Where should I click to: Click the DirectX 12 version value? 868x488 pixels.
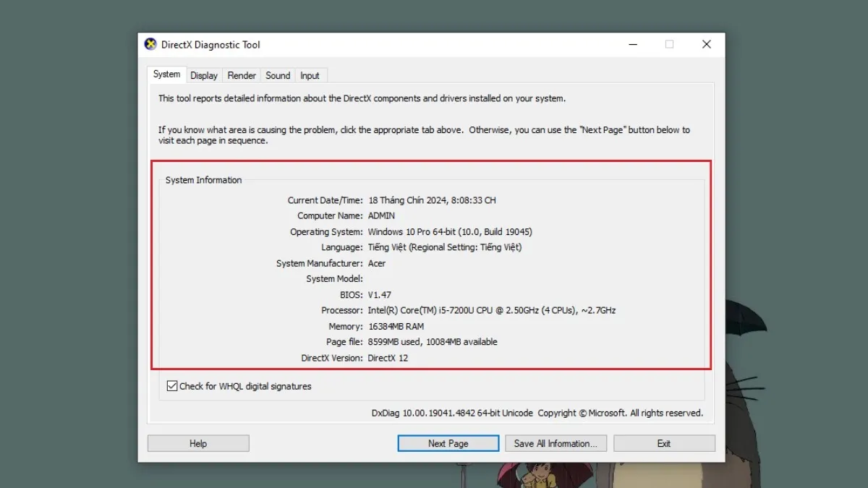[388, 358]
